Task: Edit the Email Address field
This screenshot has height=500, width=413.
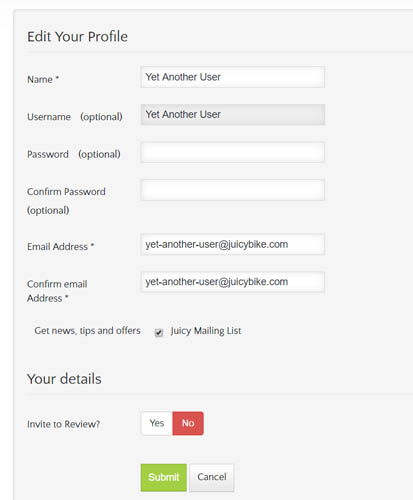Action: pos(233,244)
